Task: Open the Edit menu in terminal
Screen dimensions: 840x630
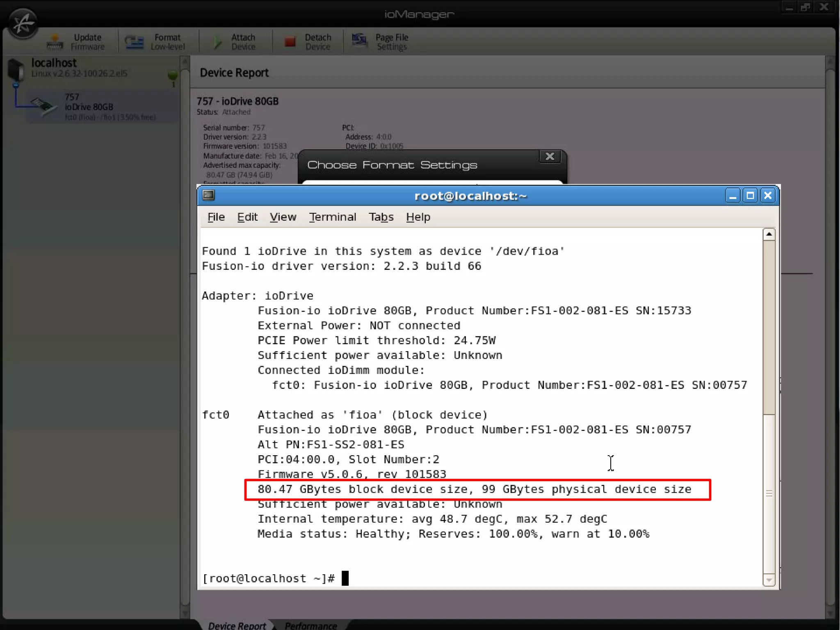Action: coord(247,217)
